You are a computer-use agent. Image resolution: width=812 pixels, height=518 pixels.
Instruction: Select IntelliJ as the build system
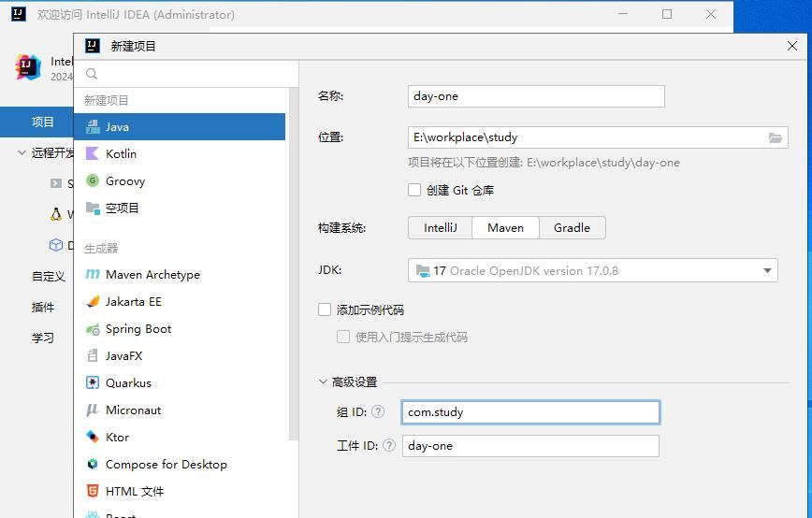[x=440, y=227]
